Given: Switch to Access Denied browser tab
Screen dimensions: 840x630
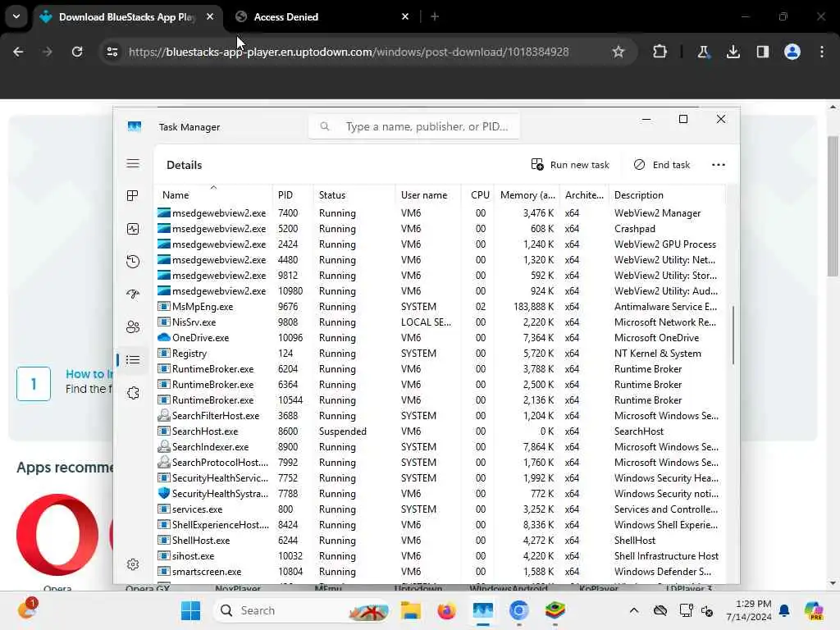Looking at the screenshot, I should [322, 17].
